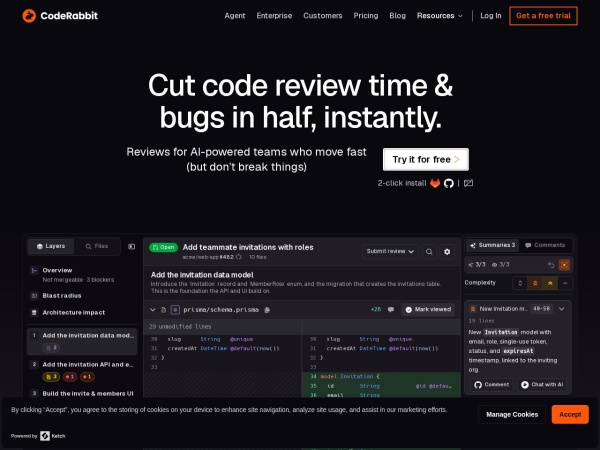Switch to the Layers tab
The image size is (600, 450).
point(51,246)
